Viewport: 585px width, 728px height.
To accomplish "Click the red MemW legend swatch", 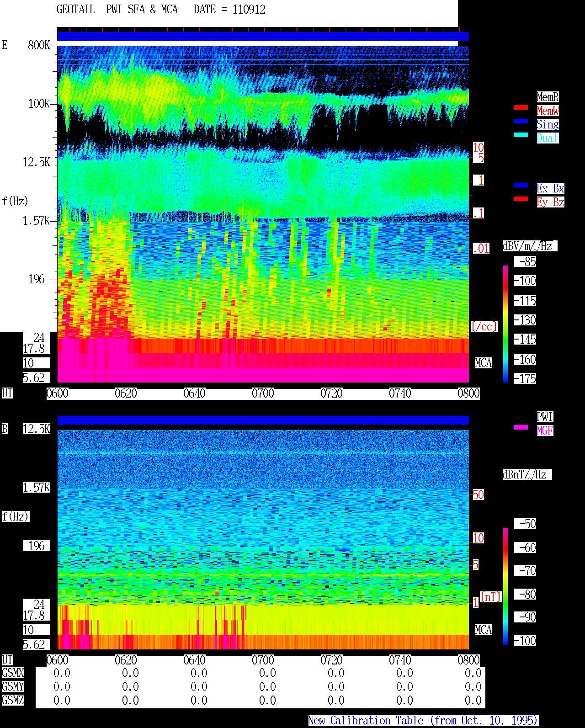I will point(521,108).
